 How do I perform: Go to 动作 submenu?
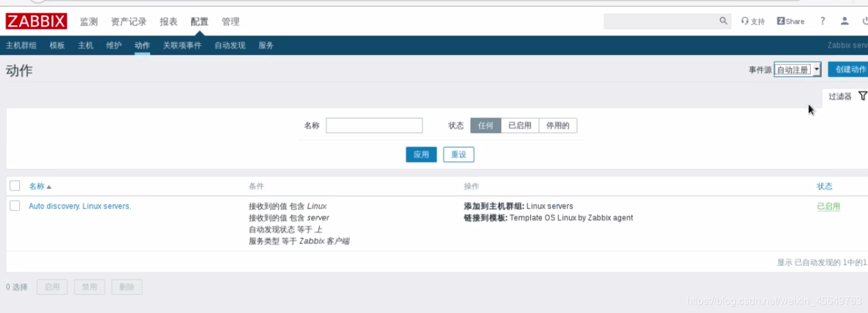pos(142,45)
